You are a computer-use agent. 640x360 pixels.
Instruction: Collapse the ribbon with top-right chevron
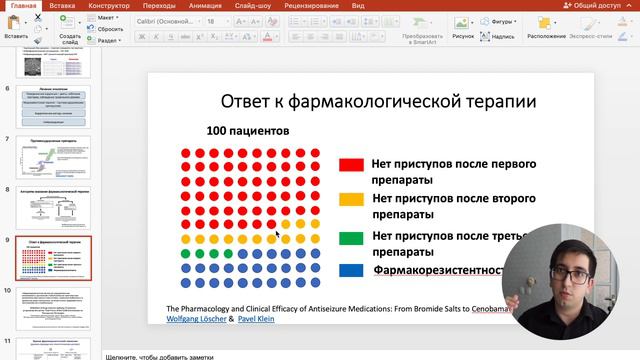point(629,5)
